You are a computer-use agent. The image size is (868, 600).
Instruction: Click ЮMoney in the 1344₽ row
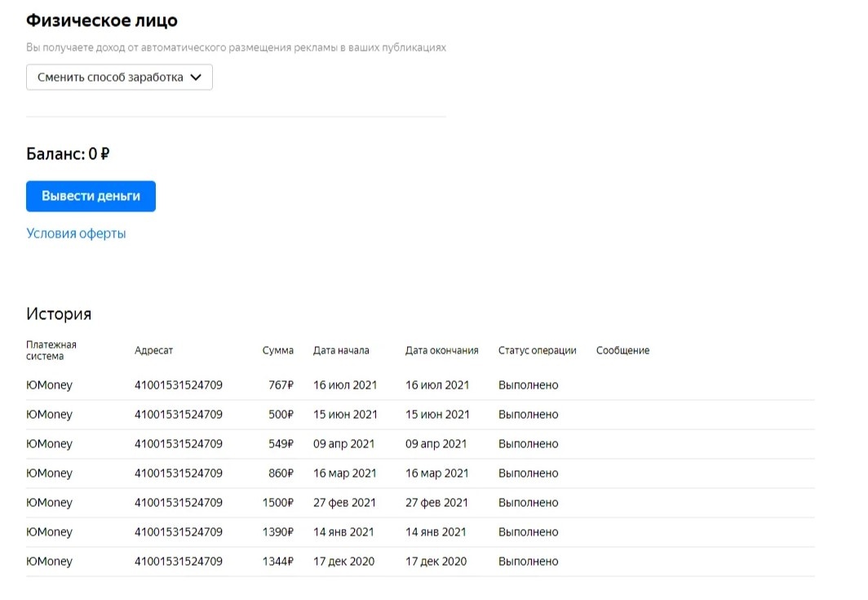[x=49, y=561]
